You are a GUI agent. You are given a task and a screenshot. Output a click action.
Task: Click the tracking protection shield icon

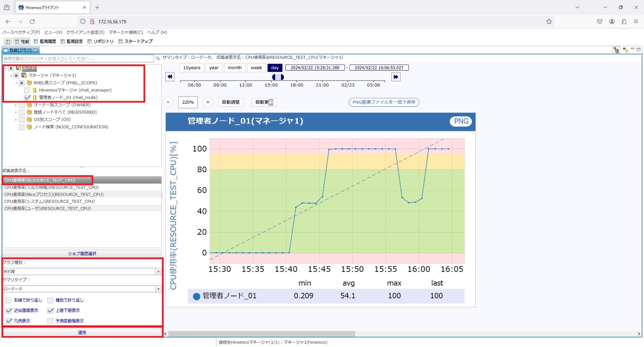[83, 21]
